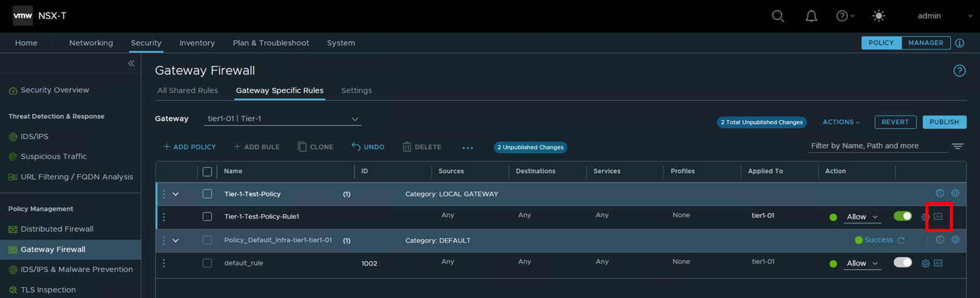Viewport: 980px width, 298px height.
Task: Open the filter options icon beside search
Action: [x=957, y=146]
